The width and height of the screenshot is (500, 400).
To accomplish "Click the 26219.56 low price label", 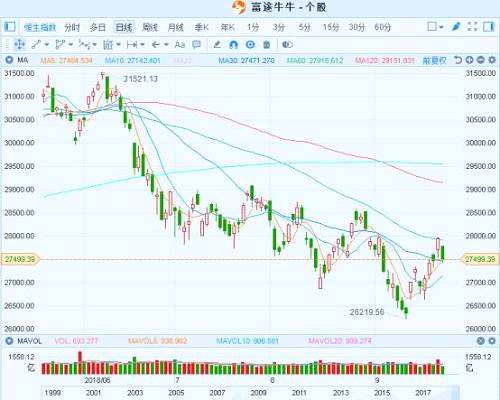I will point(367,312).
